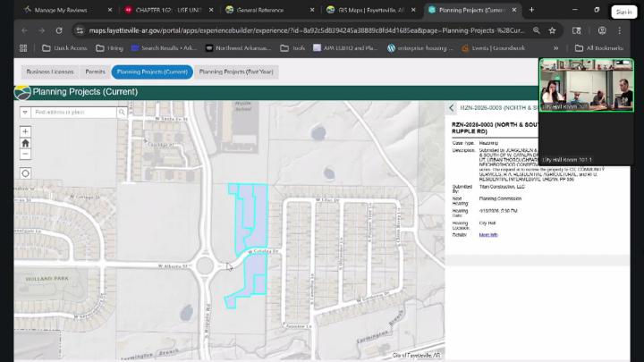
Task: Reload the current page
Action: coord(59,30)
